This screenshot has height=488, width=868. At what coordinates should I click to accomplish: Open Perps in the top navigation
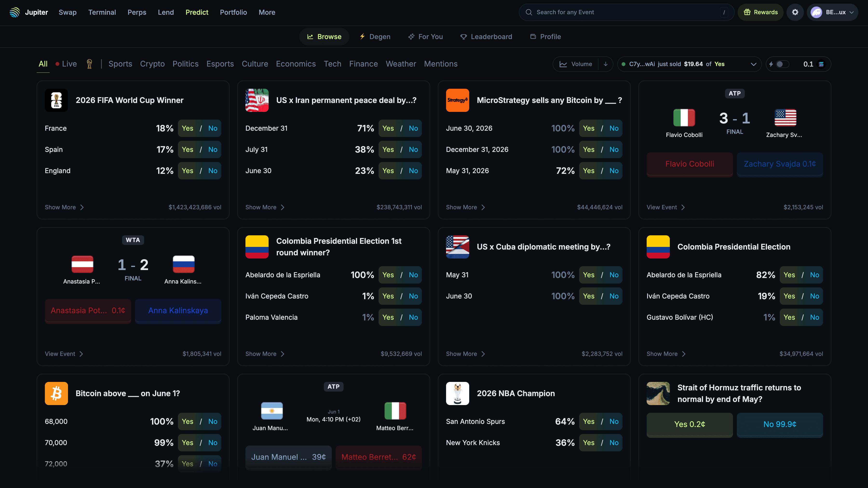click(137, 12)
